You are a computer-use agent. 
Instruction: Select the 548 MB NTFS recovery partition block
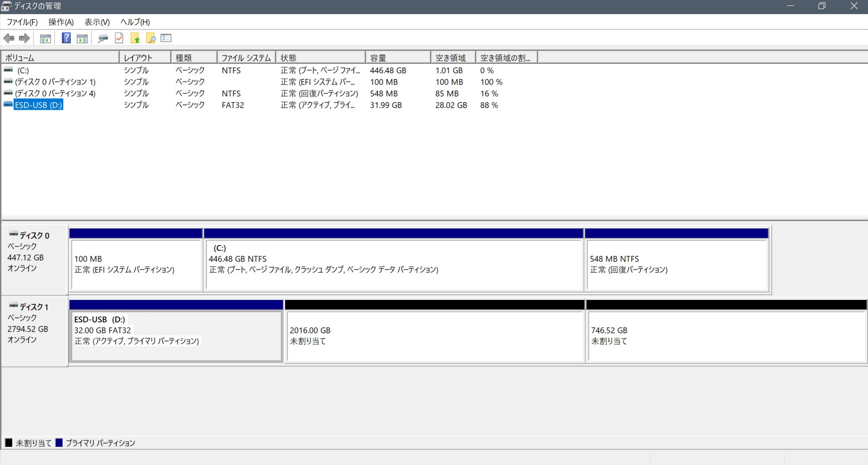tap(676, 264)
